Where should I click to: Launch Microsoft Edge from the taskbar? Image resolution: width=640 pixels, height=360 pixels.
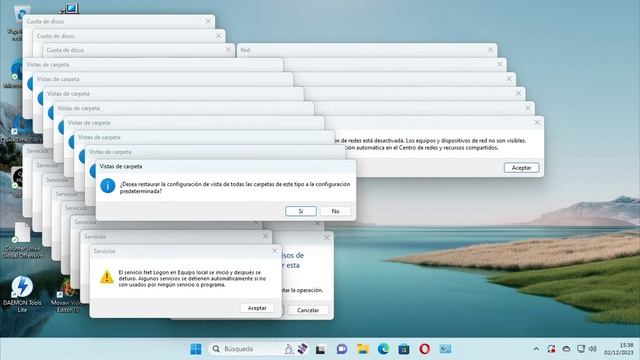pyautogui.click(x=383, y=349)
